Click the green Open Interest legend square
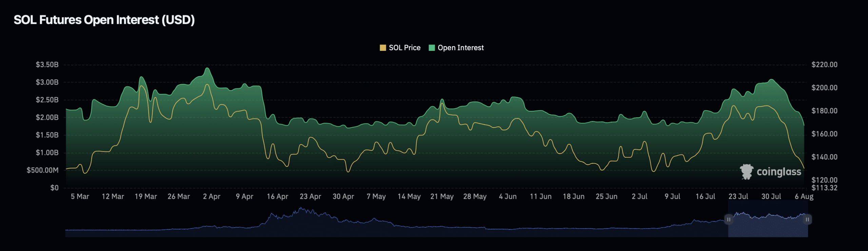This screenshot has height=251, width=868. coord(432,48)
